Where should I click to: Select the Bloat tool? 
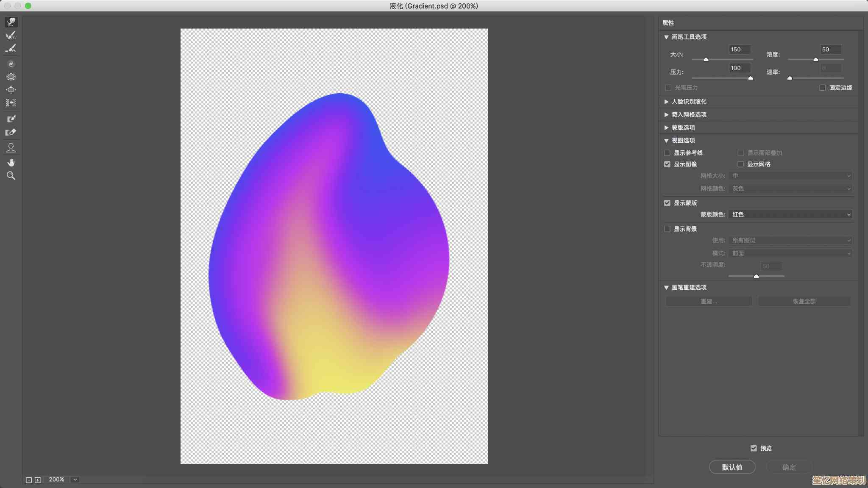click(x=11, y=90)
